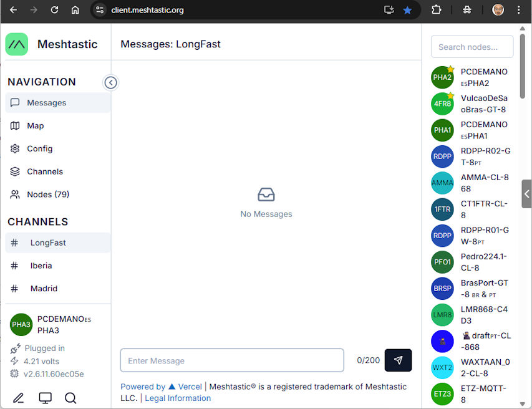Click the 'LMR868-C4D3' node name text
The width and height of the screenshot is (532, 409).
click(x=484, y=315)
